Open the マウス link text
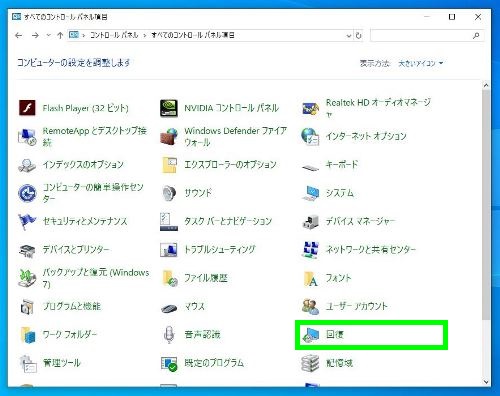Image resolution: width=500 pixels, height=396 pixels. point(194,306)
